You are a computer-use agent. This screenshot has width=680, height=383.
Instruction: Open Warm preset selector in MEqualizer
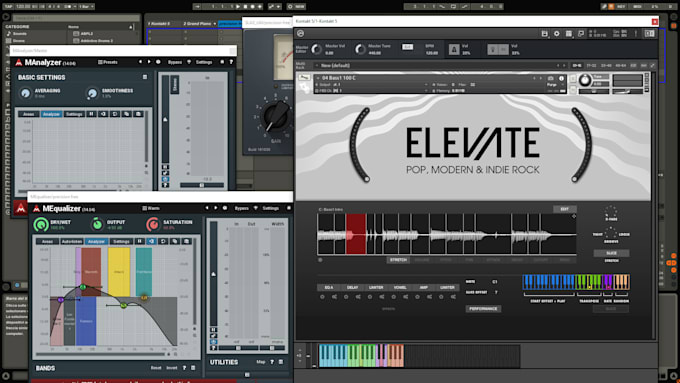coord(151,208)
